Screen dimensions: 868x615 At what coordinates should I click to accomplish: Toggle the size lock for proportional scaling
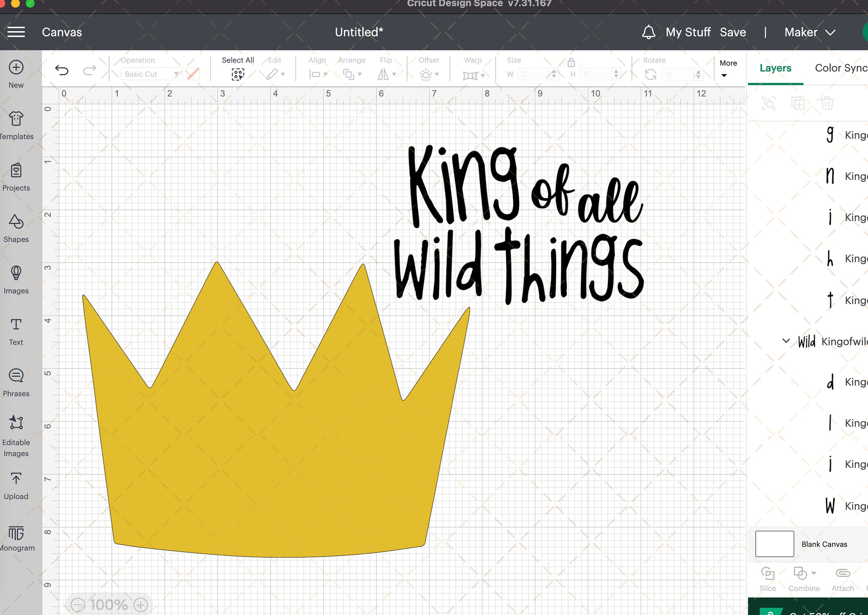[x=571, y=63]
